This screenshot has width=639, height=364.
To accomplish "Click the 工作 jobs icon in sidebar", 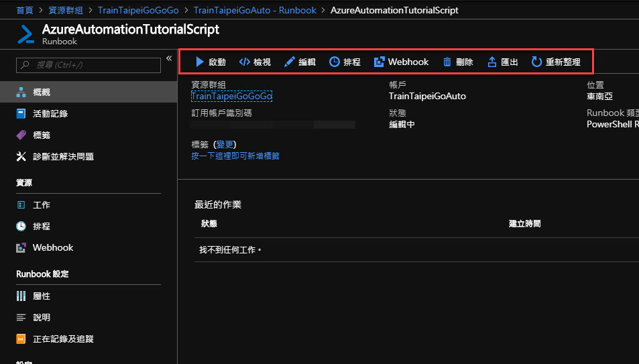I will (21, 204).
